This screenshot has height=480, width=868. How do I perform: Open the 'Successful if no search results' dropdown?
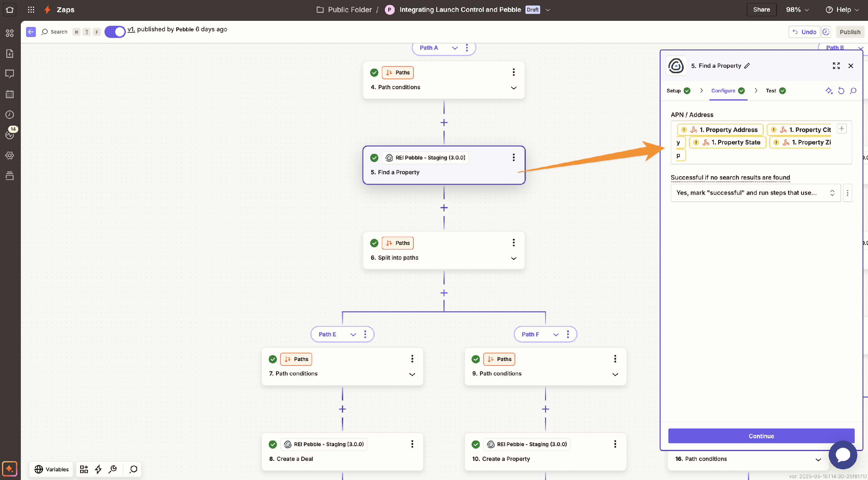[x=755, y=193]
